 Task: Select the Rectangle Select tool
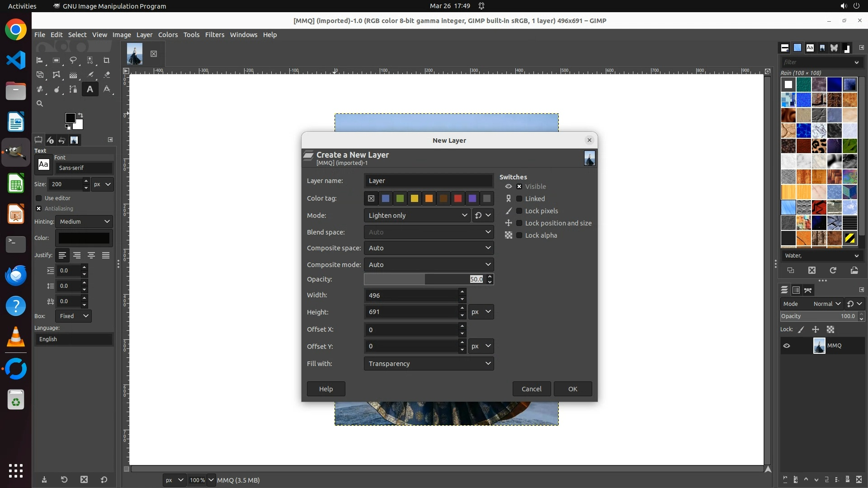click(x=57, y=61)
